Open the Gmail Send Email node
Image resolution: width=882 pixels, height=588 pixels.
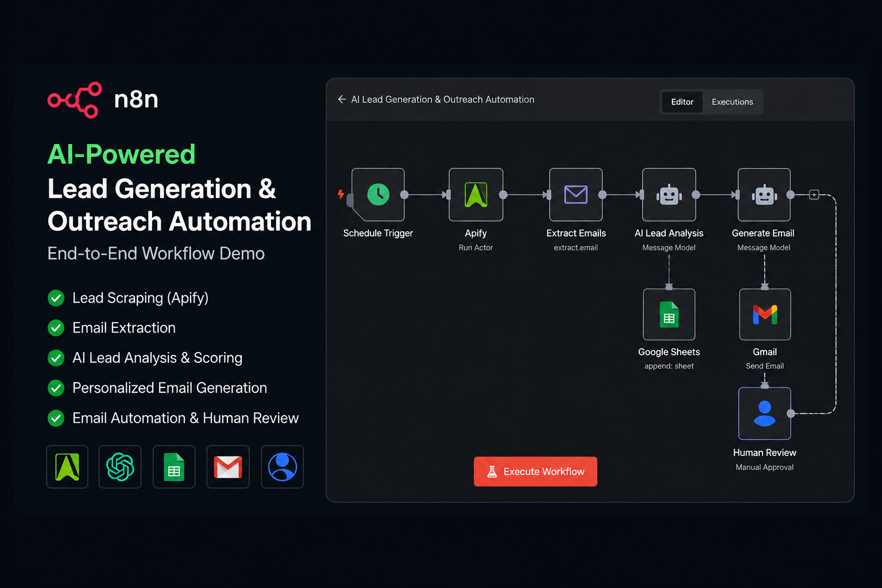[x=765, y=315]
